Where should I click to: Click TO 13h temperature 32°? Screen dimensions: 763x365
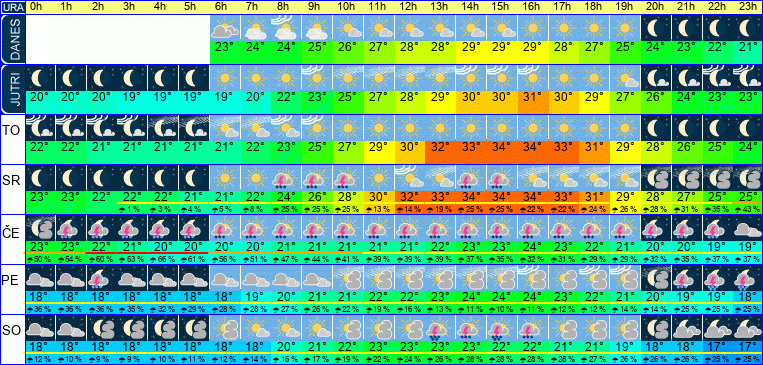point(441,146)
